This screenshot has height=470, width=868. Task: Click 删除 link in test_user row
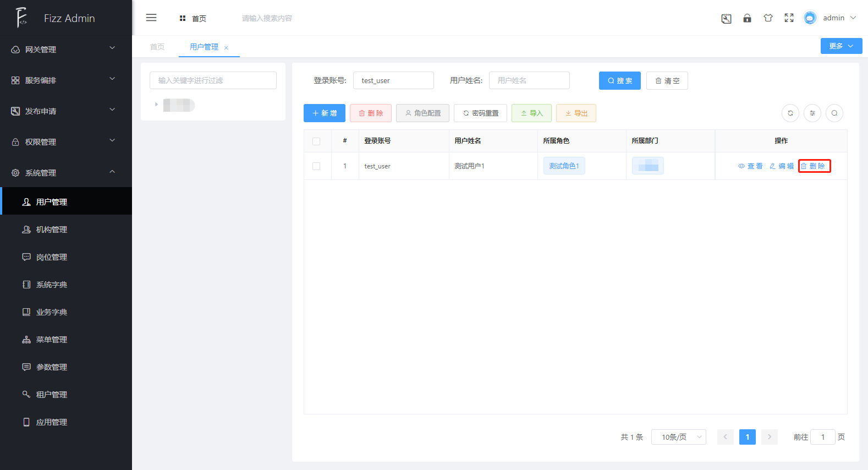click(x=812, y=166)
